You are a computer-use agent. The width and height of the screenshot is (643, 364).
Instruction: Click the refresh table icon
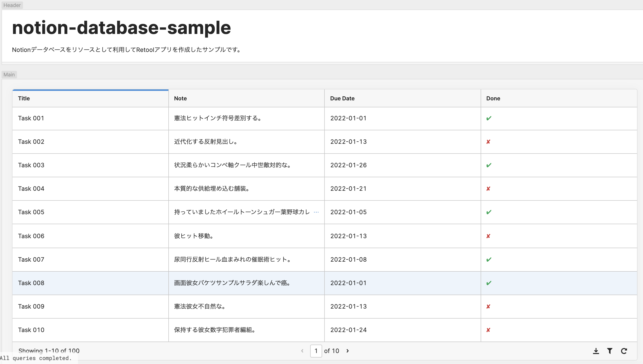coord(624,351)
